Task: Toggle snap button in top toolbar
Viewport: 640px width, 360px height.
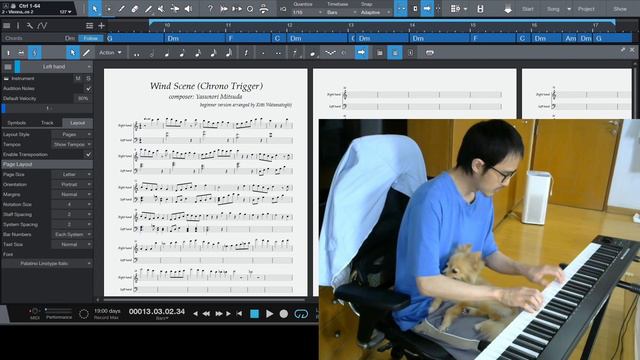Action: click(x=401, y=9)
